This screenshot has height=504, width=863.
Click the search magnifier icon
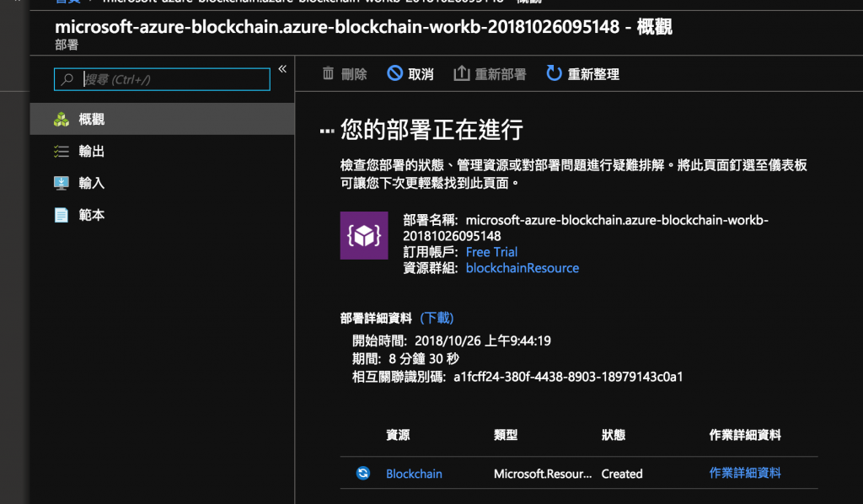coord(67,80)
